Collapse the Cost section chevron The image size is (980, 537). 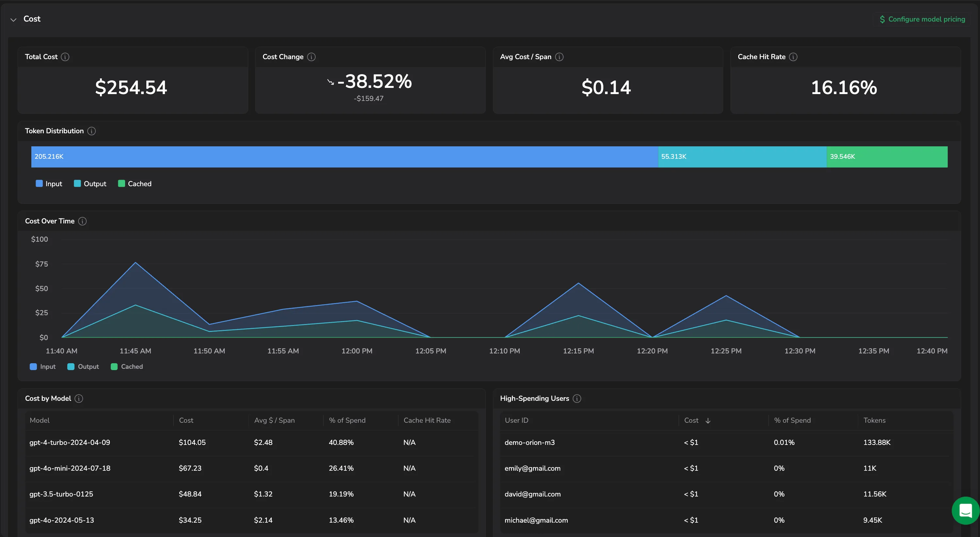[x=13, y=19]
